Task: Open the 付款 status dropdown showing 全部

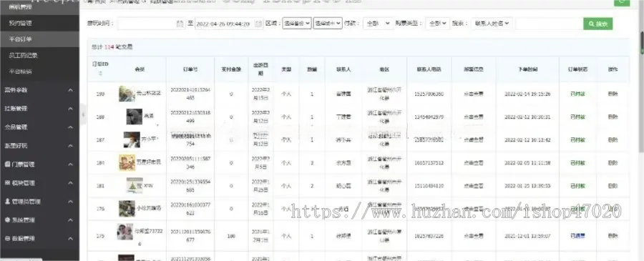Action: point(378,24)
